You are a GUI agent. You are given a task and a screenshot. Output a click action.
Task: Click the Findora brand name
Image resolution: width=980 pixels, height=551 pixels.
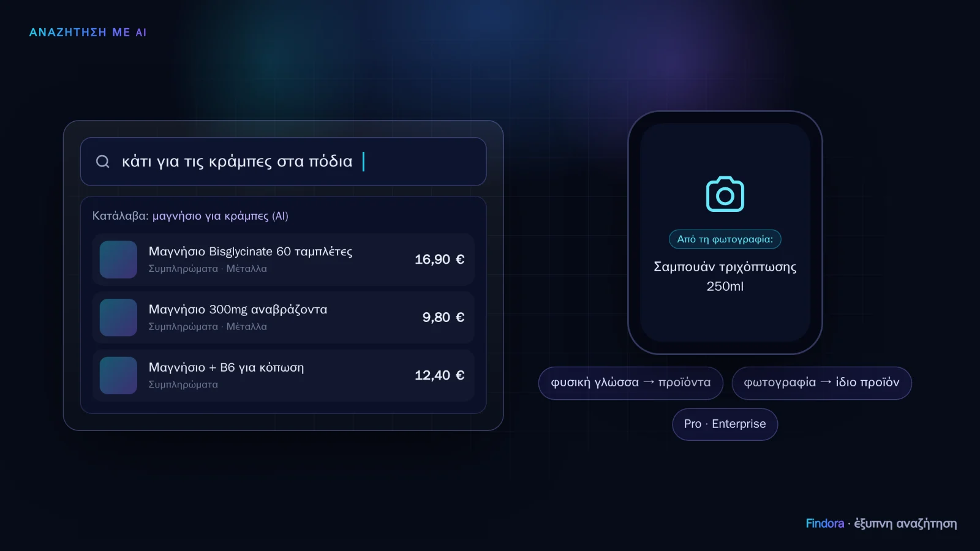coord(824,523)
